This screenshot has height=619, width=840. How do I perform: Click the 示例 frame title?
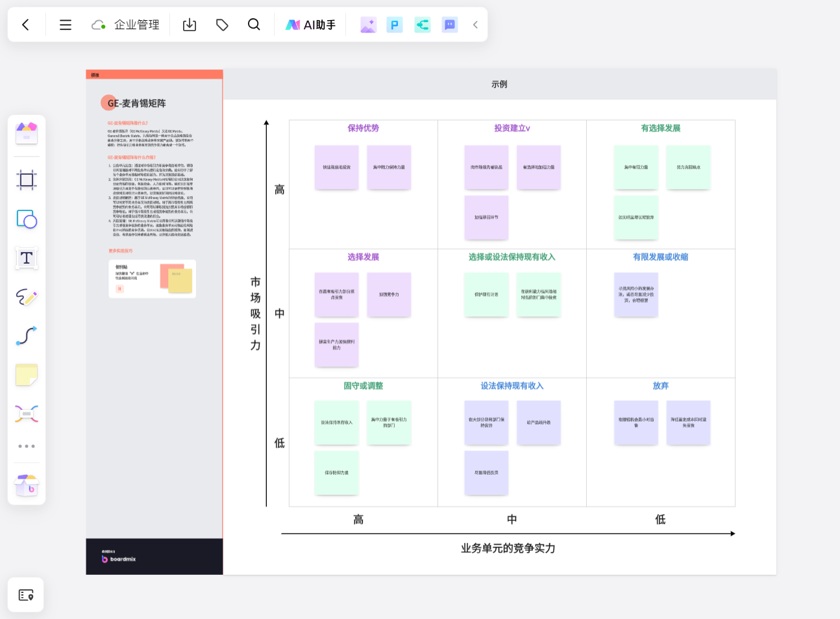point(499,84)
